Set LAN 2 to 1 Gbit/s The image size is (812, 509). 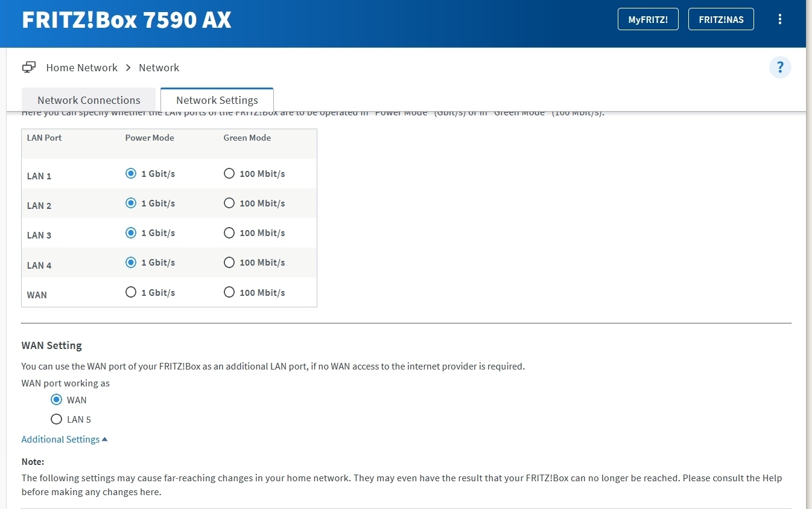click(131, 203)
